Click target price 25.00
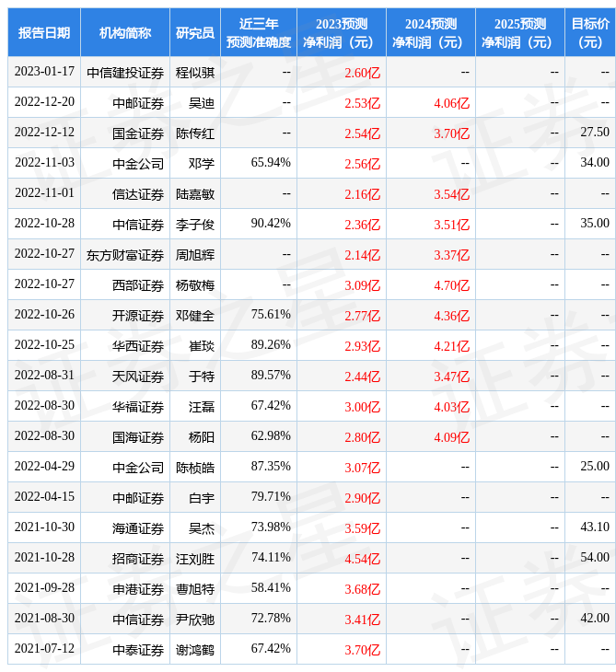616x672 pixels. (x=595, y=467)
